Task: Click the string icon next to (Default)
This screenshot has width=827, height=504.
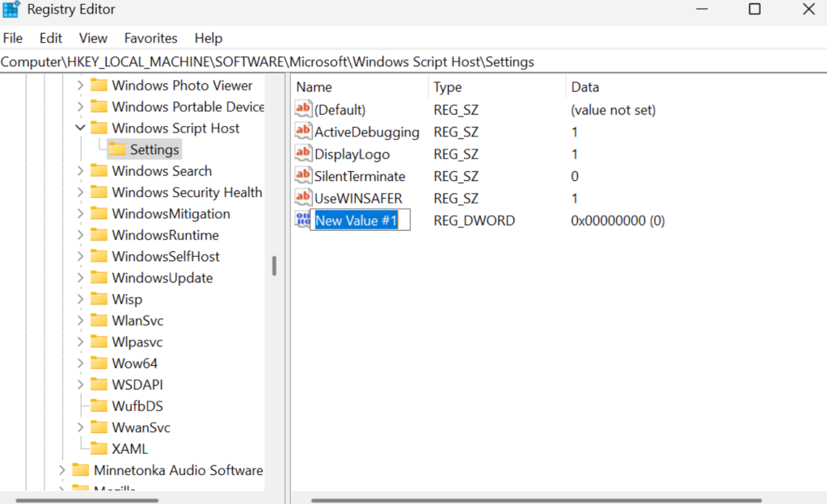Action: [x=303, y=109]
